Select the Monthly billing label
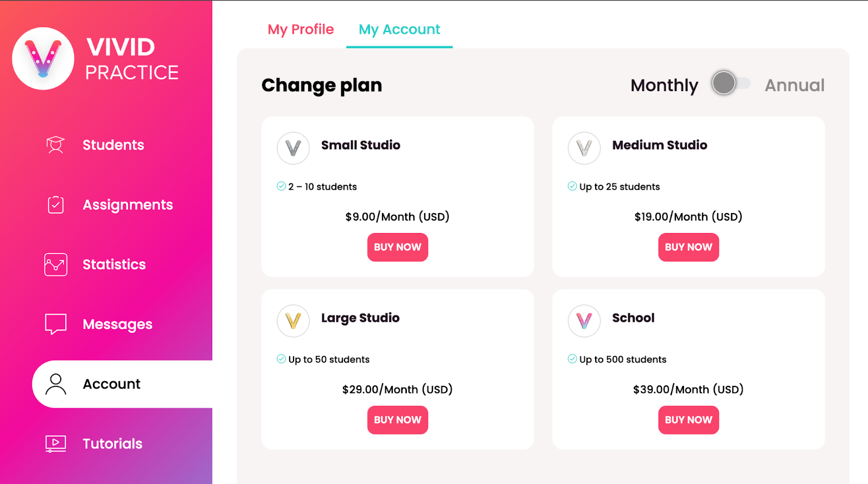 click(664, 85)
